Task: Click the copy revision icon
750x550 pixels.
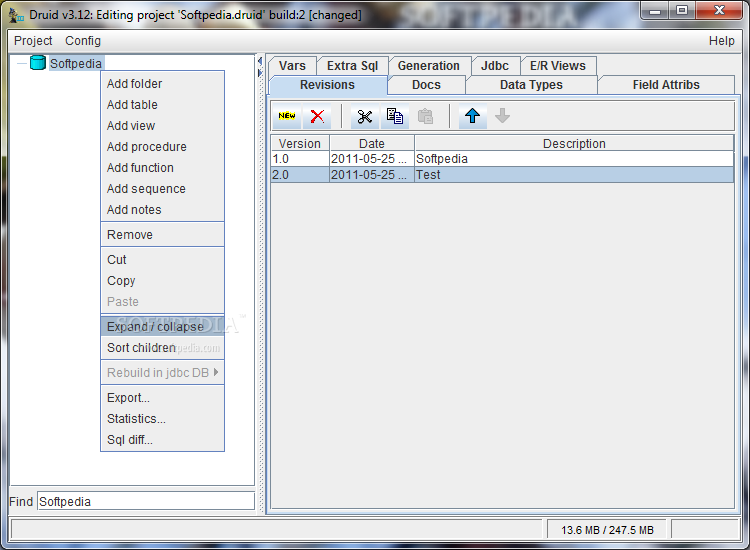Action: [395, 116]
